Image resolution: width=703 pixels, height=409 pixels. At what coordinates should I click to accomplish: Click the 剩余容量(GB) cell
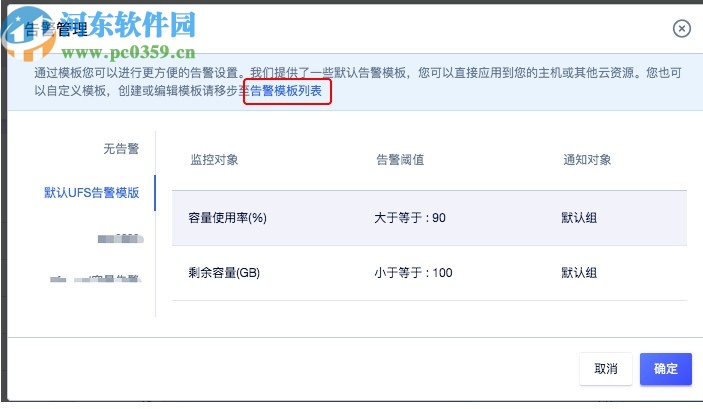coord(224,273)
